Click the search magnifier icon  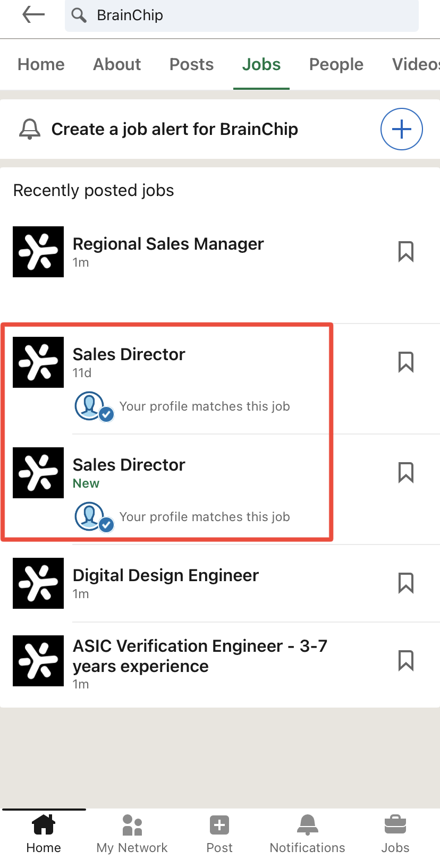click(79, 15)
